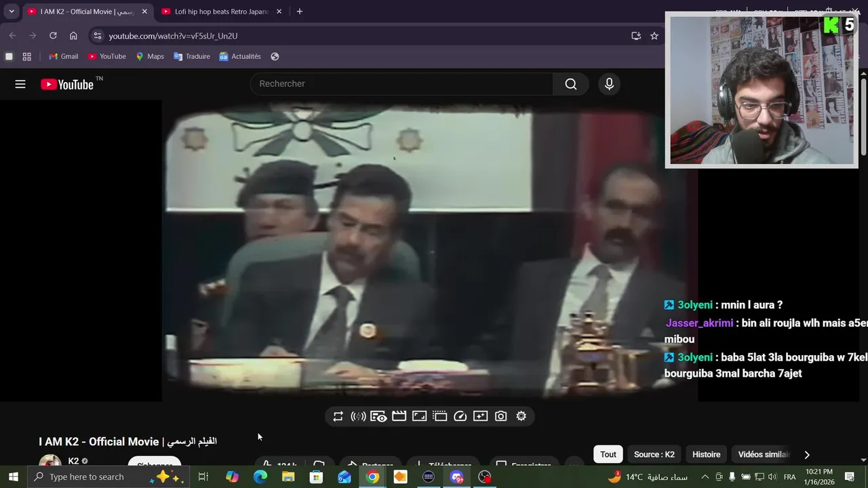The height and width of the screenshot is (488, 868).
Task: Click the cast/install icon in the address bar
Action: 636,36
